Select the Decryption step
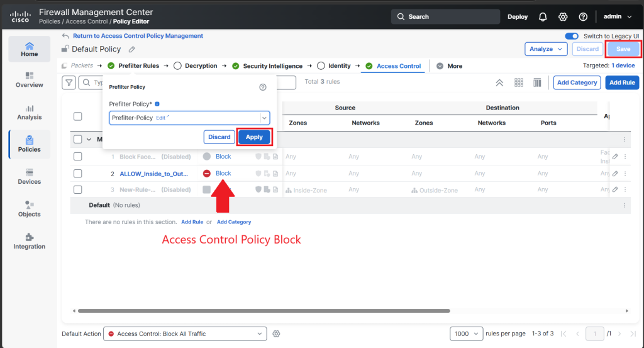Screen dimensions: 644x348 click(x=196, y=65)
